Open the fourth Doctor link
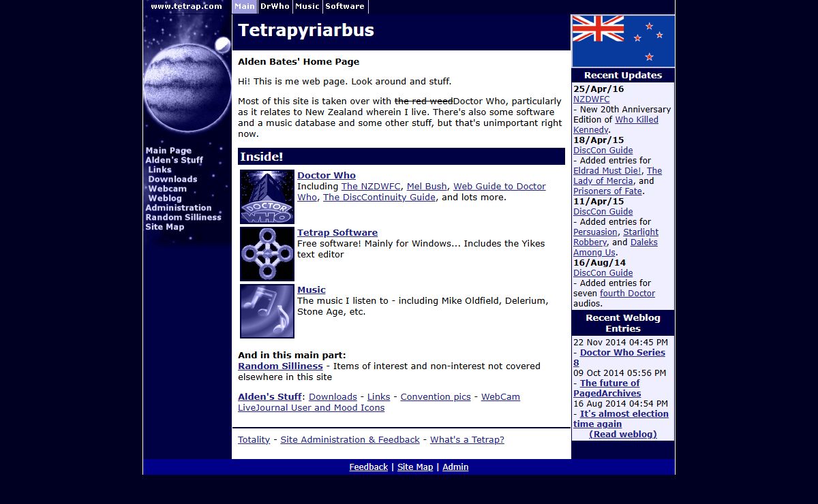This screenshot has width=818, height=504. [627, 293]
